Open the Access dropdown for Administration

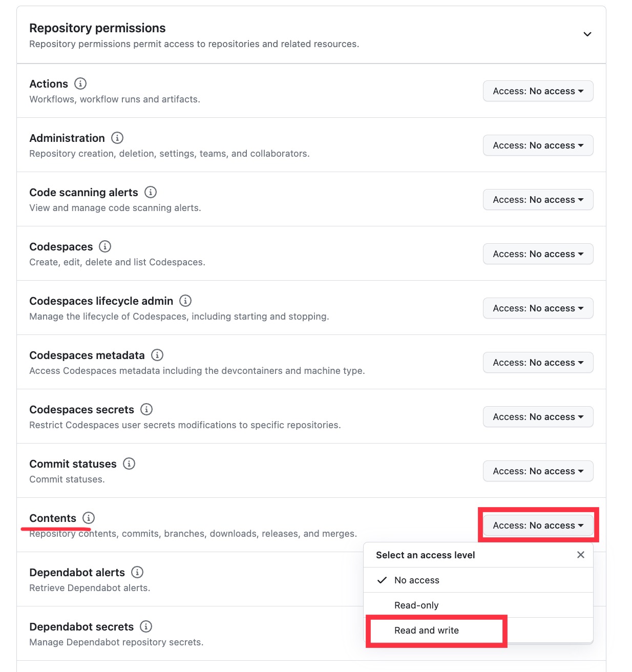537,145
